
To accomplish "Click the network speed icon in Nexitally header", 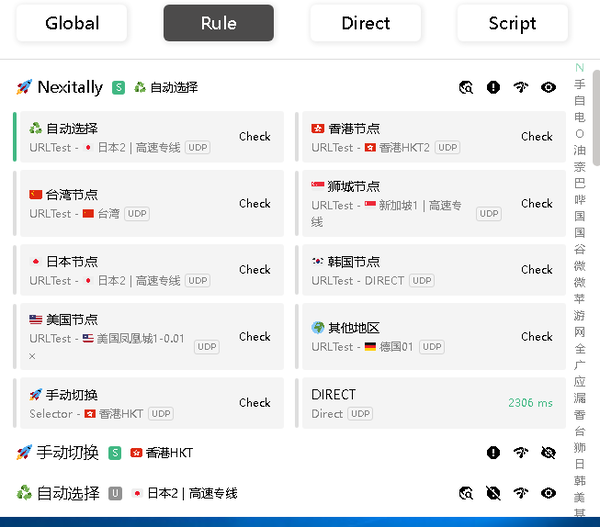I will (520, 88).
